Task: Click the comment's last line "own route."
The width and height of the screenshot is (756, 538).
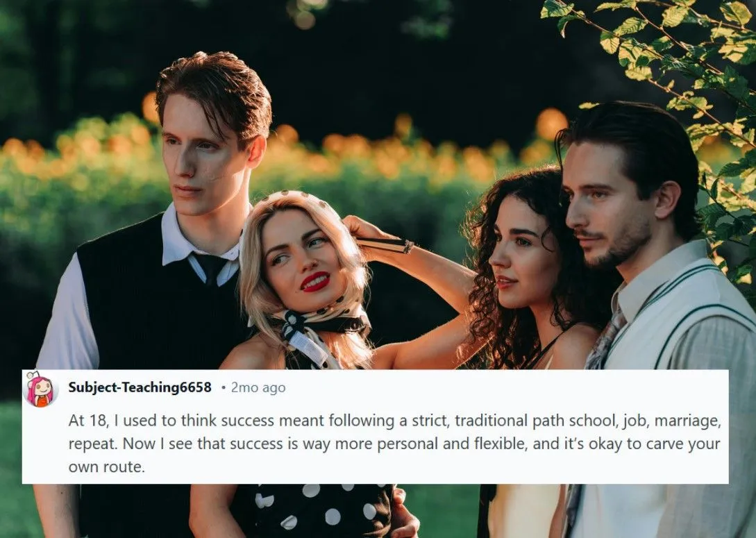Action: pos(106,466)
